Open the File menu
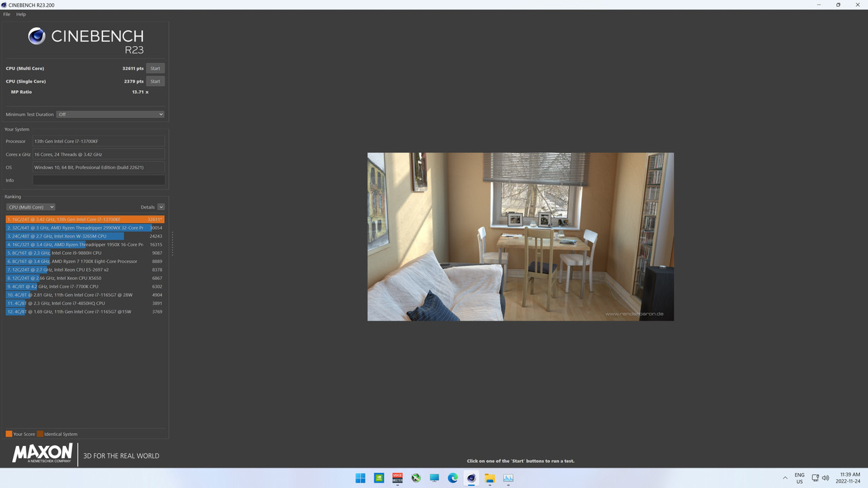Viewport: 868px width, 488px height. coord(7,14)
